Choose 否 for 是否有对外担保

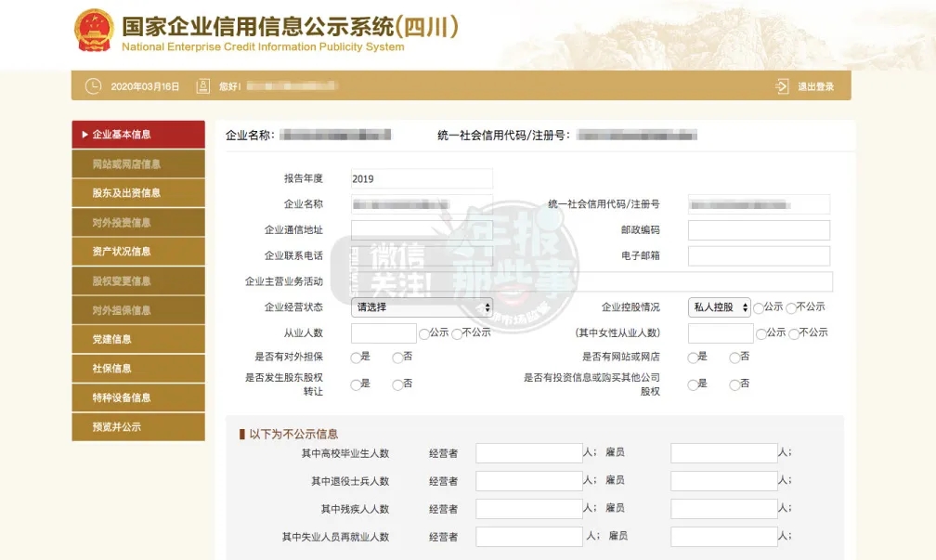pos(397,358)
